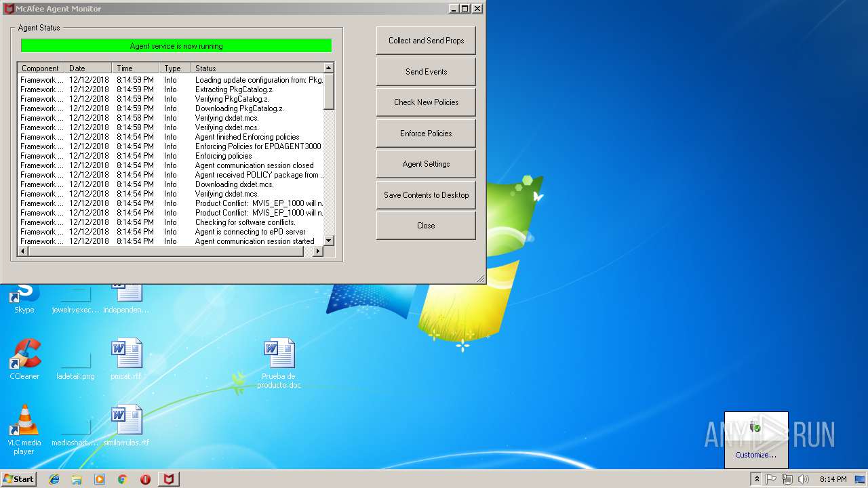868x488 pixels.
Task: Click the horizontal scroll right arrow
Action: [317, 251]
